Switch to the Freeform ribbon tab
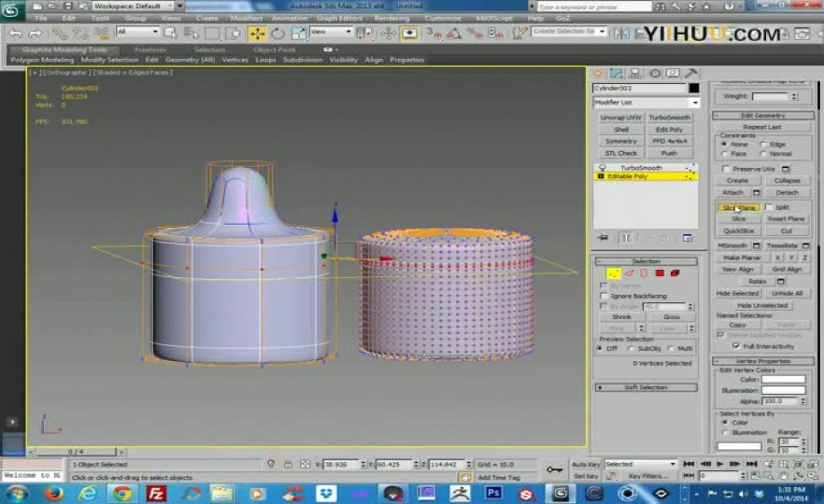The height and width of the screenshot is (504, 824). (x=150, y=49)
